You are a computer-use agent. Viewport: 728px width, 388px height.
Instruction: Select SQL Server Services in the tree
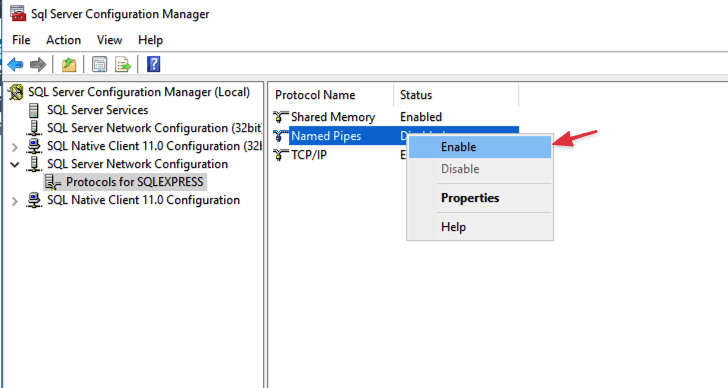click(98, 110)
